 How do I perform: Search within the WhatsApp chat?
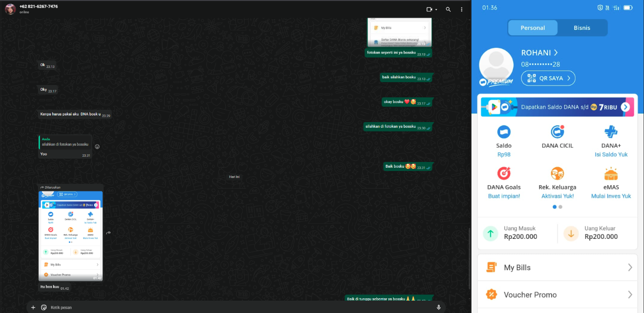448,9
